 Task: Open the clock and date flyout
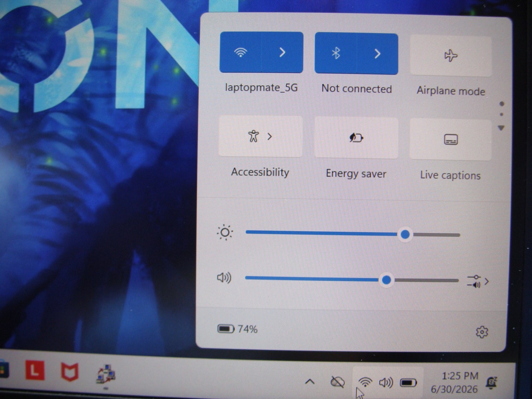coord(455,382)
